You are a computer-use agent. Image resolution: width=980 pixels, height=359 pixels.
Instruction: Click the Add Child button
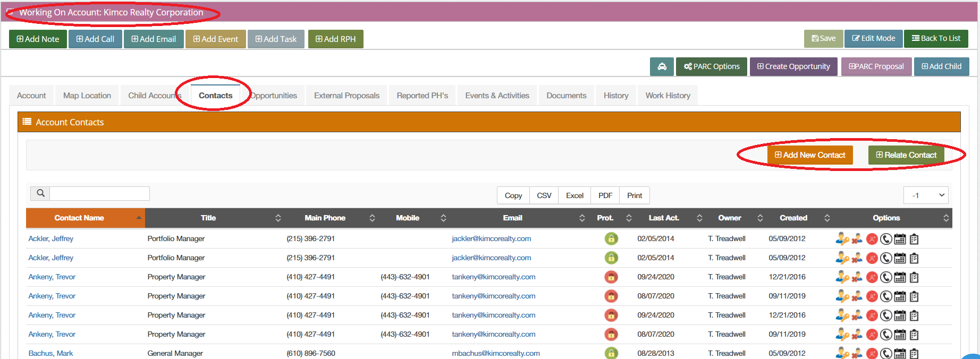point(942,66)
